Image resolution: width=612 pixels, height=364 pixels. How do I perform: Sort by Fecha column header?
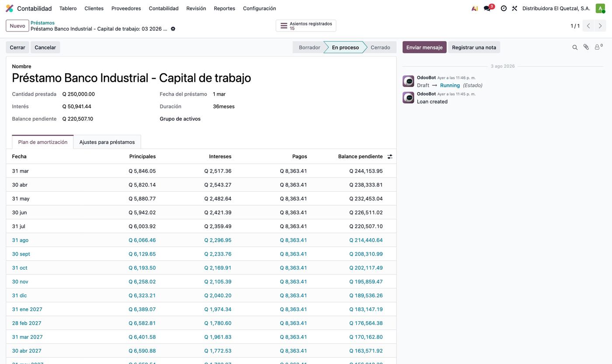point(19,156)
